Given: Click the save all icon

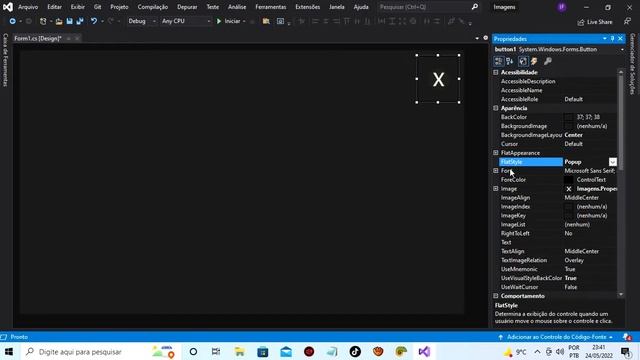Looking at the screenshot, I should [x=80, y=21].
